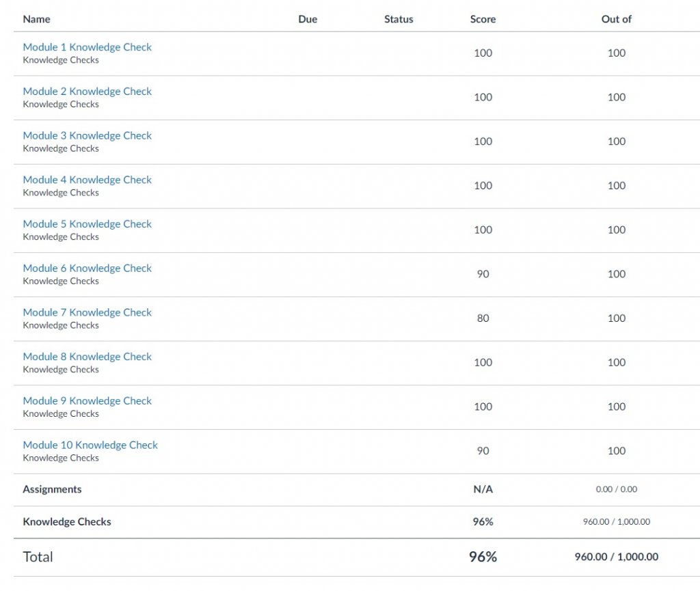Select the bold Knowledge Checks group summary label
This screenshot has height=591, width=700.
67,521
